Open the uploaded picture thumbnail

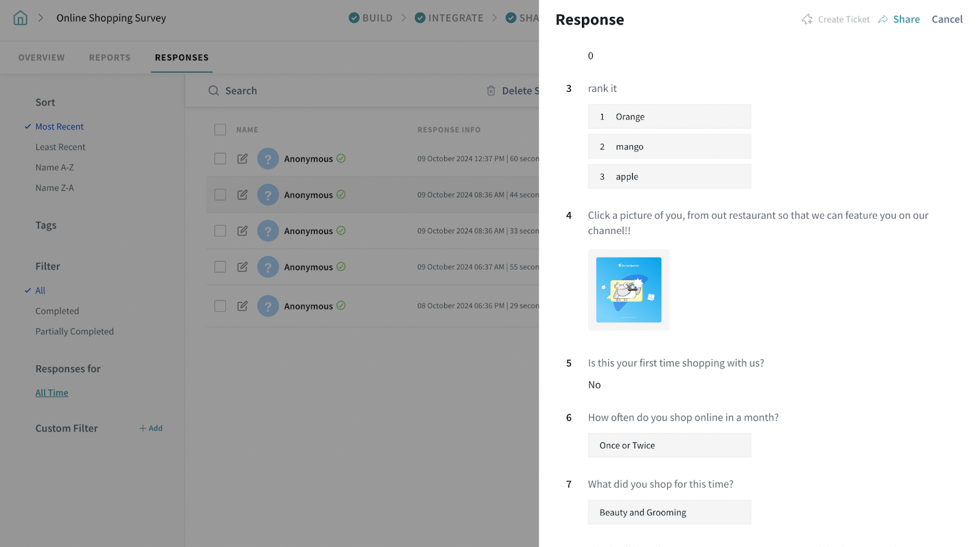click(628, 290)
